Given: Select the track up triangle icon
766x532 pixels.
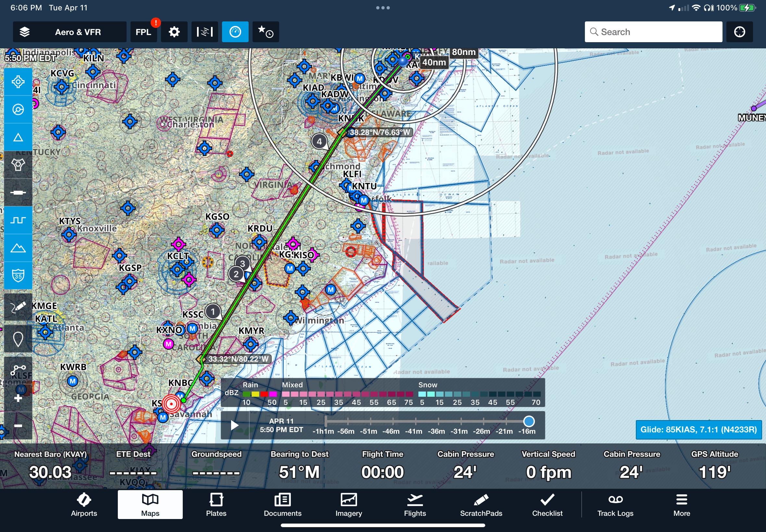Looking at the screenshot, I should click(18, 137).
